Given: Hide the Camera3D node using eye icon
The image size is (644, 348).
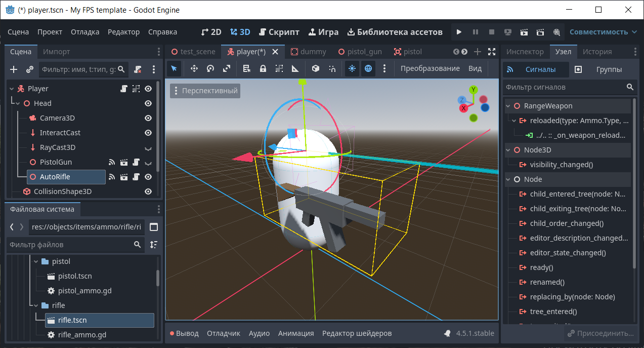Looking at the screenshot, I should coord(148,118).
